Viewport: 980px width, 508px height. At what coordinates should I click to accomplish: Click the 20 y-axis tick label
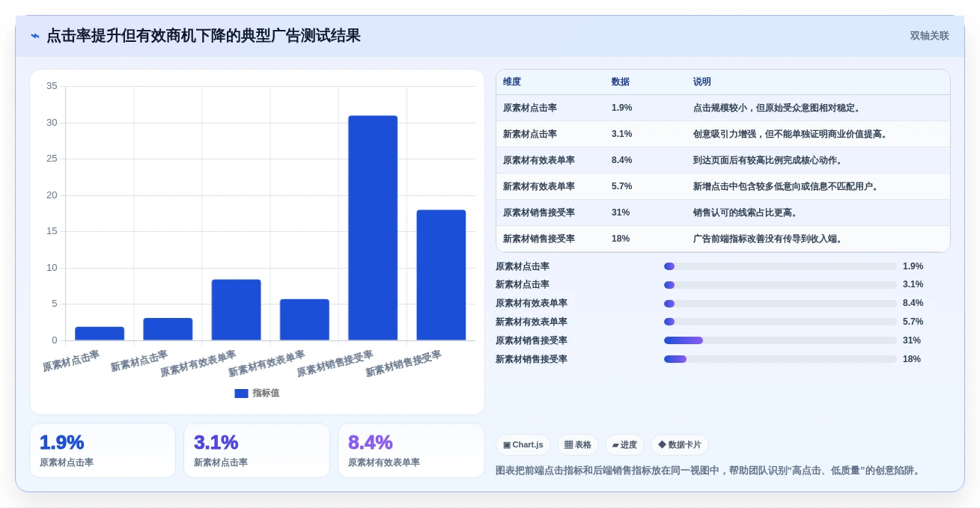click(52, 195)
